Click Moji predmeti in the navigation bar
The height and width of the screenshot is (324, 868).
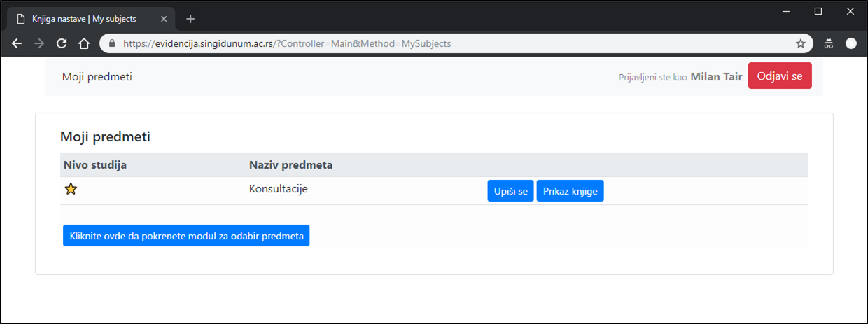[x=97, y=77]
